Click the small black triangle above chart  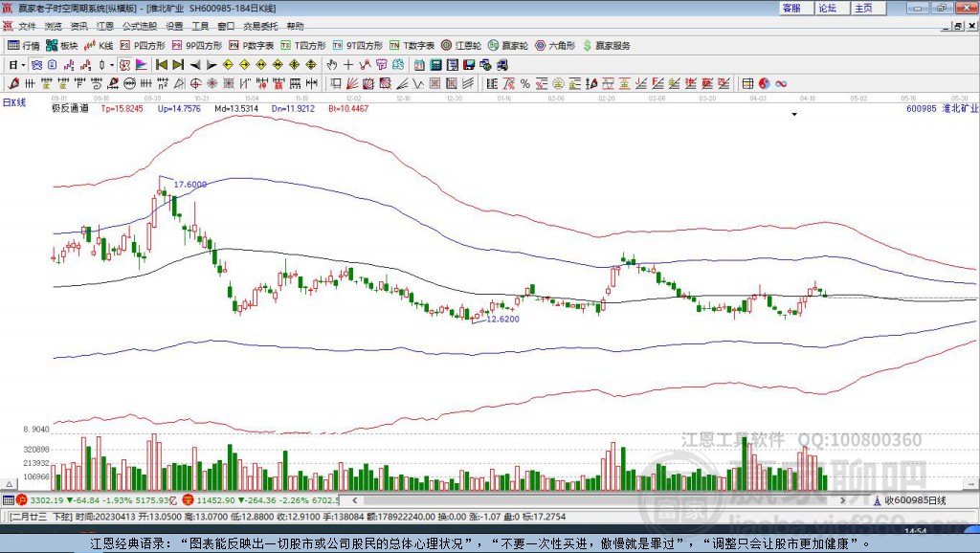point(794,115)
